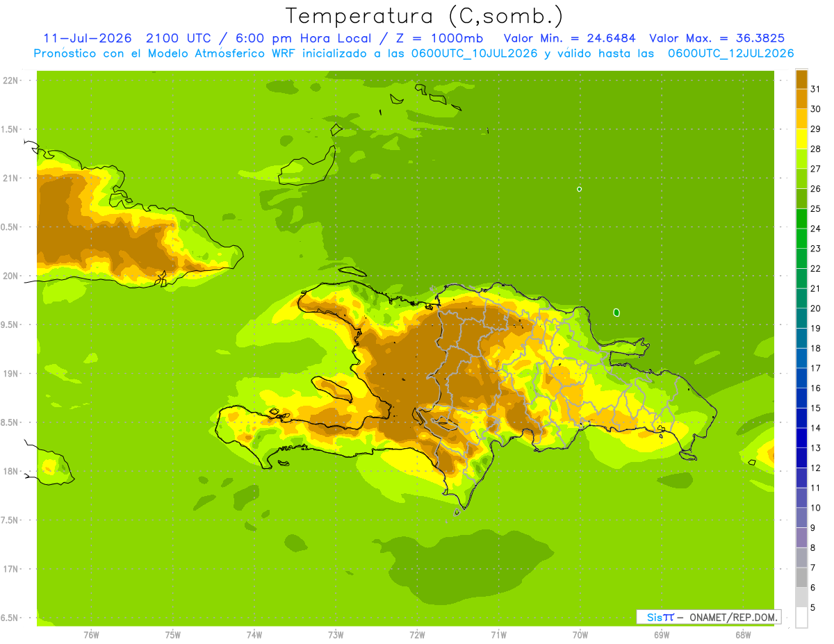Click the longitude label '68W'
Image resolution: width=834 pixels, height=644 pixels.
click(743, 635)
